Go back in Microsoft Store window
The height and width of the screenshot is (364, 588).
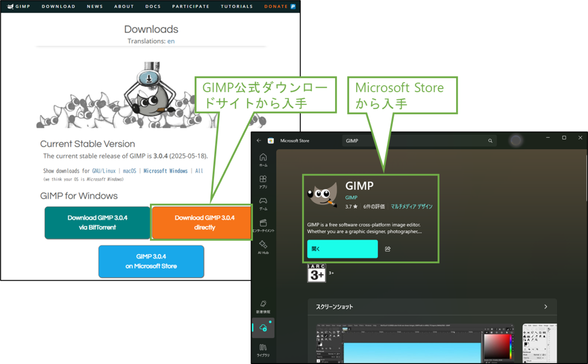click(259, 141)
